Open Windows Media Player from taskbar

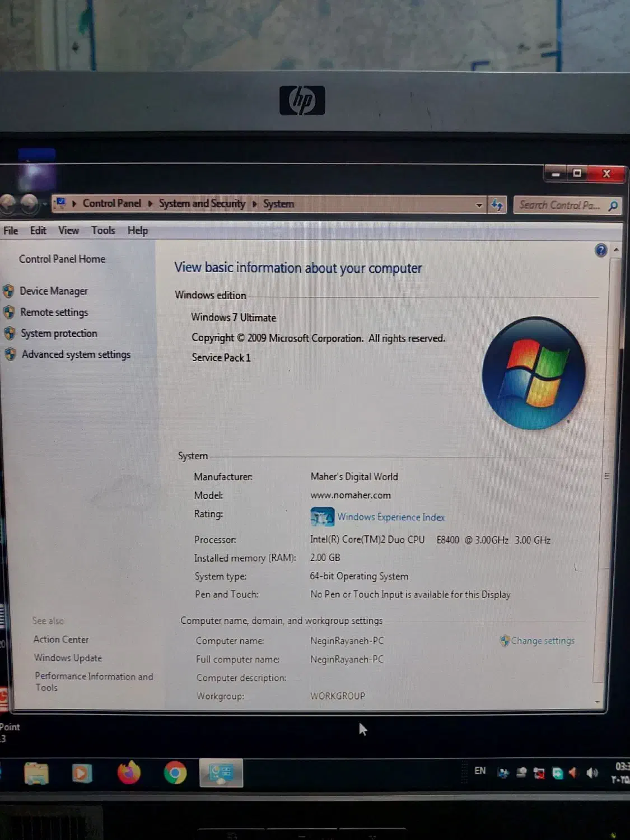82,774
